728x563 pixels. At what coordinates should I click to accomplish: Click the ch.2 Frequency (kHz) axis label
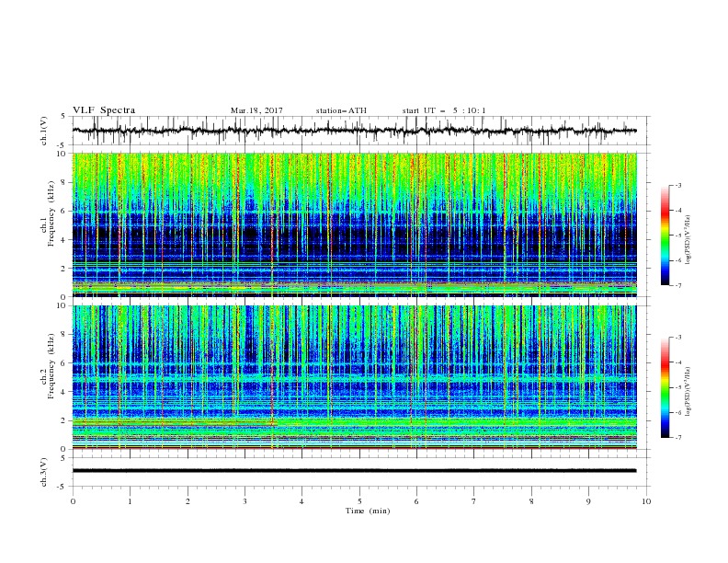(x=48, y=366)
